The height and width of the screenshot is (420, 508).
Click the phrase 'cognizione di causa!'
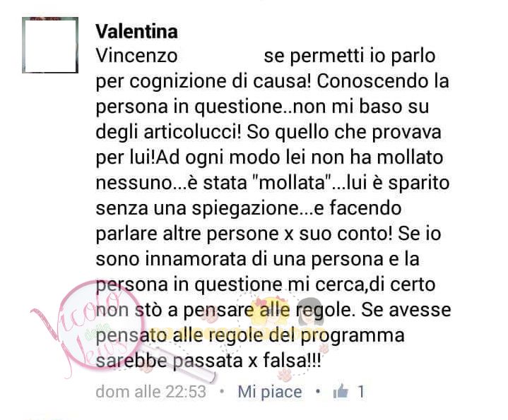(220, 81)
